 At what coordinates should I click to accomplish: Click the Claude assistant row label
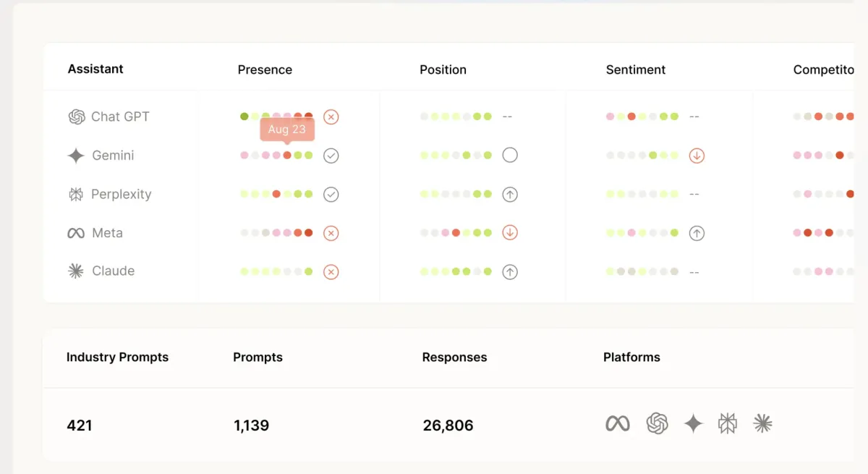(x=113, y=271)
